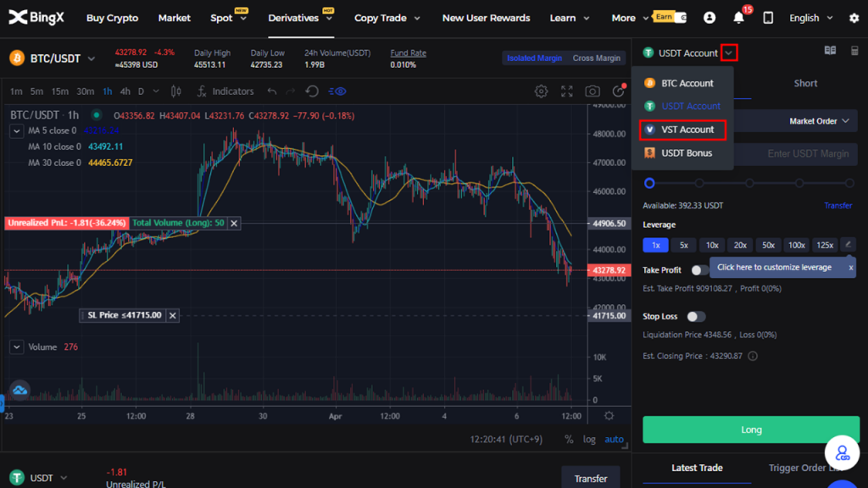Collapse the Volume indicator legend
The image size is (868, 488).
(x=17, y=347)
